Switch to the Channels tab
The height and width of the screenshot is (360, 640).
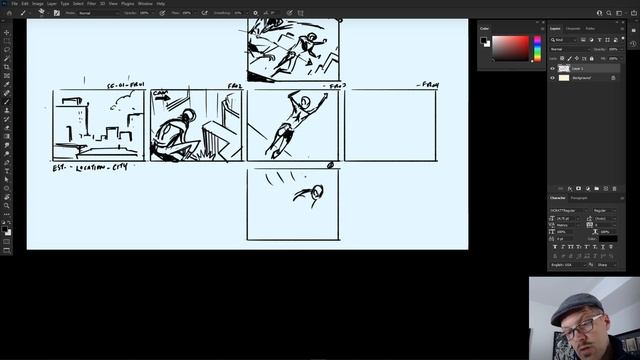tap(573, 29)
